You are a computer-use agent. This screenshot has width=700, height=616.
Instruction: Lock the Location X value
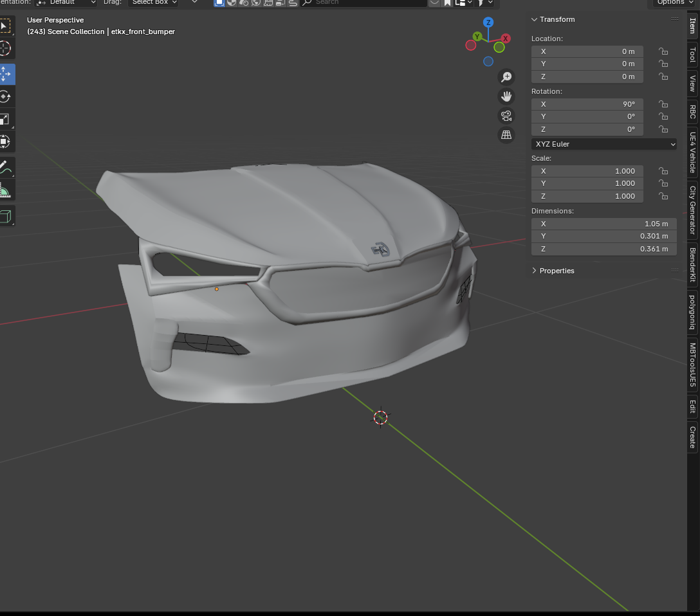pos(663,51)
